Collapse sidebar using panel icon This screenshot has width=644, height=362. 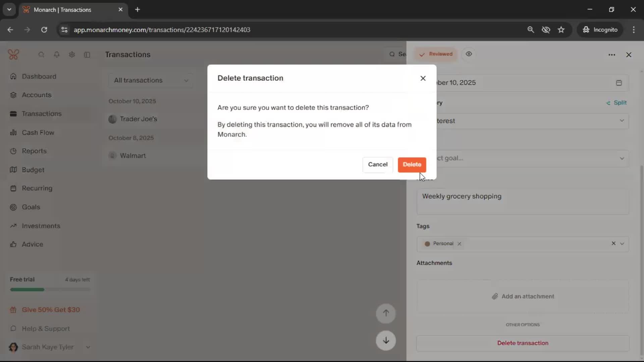point(87,54)
